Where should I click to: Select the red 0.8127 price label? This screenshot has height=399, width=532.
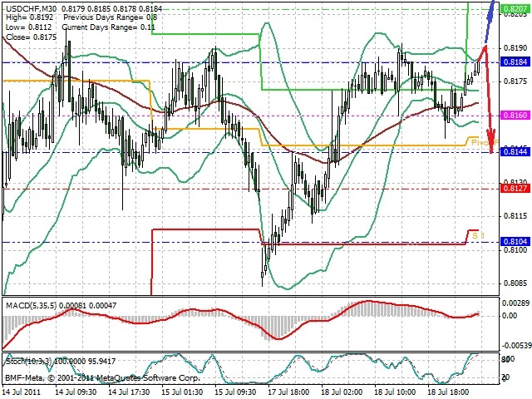pos(515,189)
